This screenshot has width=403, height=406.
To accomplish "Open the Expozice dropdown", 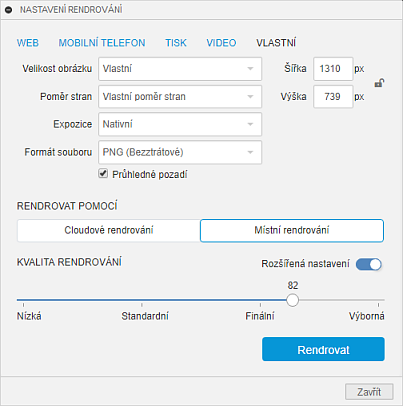I will pos(180,124).
